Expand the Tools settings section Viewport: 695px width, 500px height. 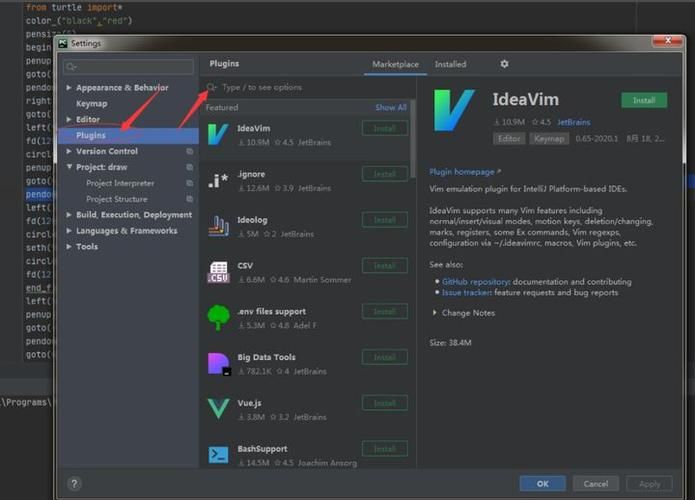[69, 246]
